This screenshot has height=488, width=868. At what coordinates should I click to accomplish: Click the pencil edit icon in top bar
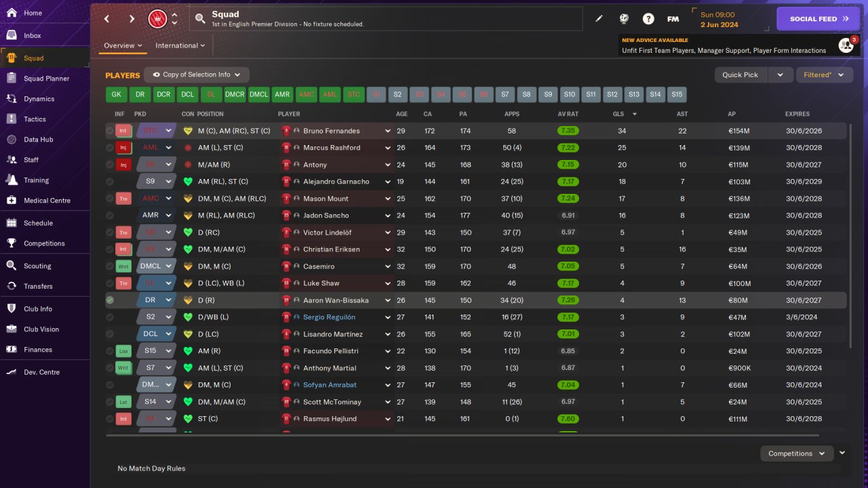(599, 19)
